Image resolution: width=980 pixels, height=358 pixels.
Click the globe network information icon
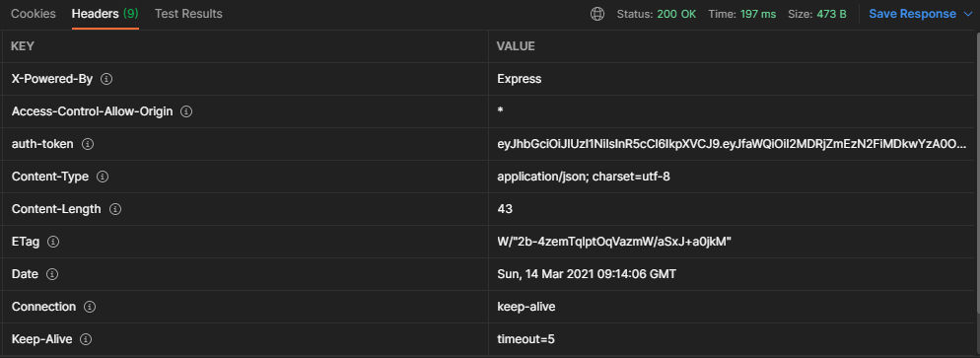pyautogui.click(x=597, y=14)
